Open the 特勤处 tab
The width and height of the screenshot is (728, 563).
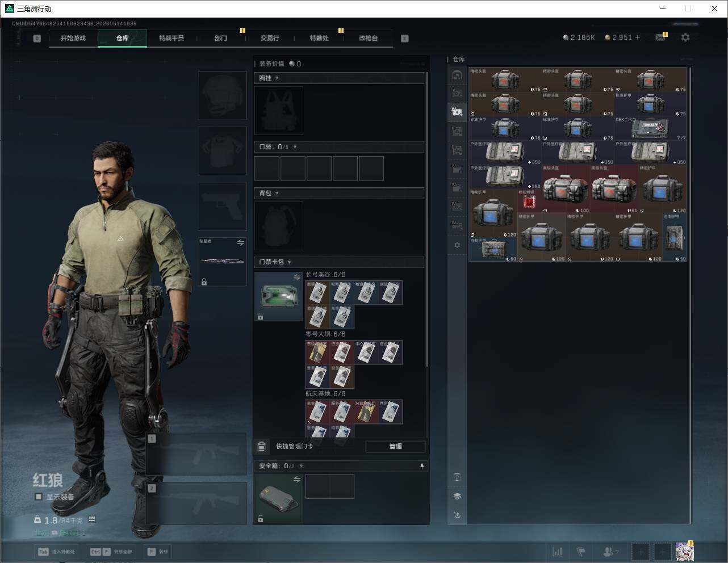[x=319, y=38]
